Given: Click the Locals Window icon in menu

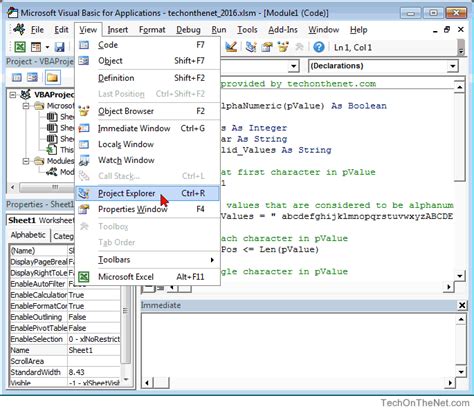Looking at the screenshot, I should (84, 144).
